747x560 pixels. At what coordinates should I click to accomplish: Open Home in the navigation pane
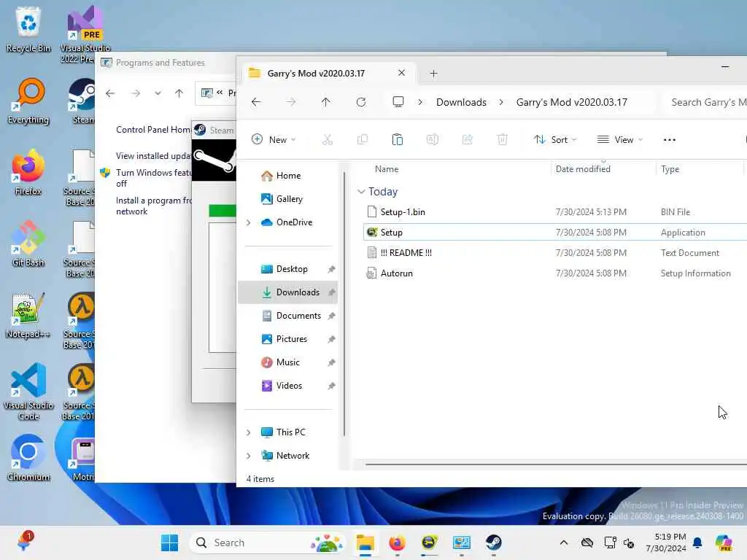(x=287, y=176)
